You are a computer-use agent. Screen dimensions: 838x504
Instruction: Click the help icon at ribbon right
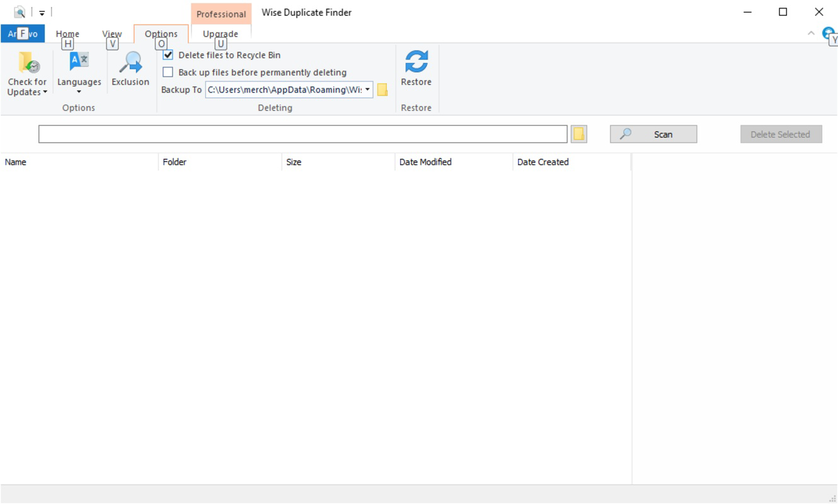(x=829, y=33)
